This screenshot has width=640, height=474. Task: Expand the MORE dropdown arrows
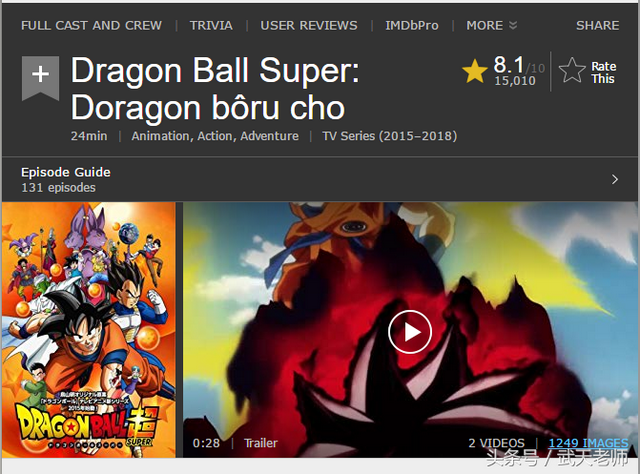[x=513, y=25]
